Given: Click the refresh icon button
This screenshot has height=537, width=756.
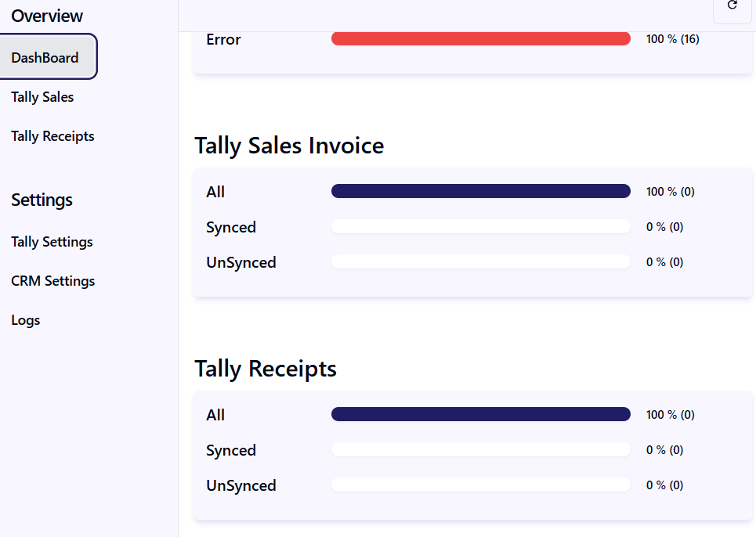Looking at the screenshot, I should 732,5.
